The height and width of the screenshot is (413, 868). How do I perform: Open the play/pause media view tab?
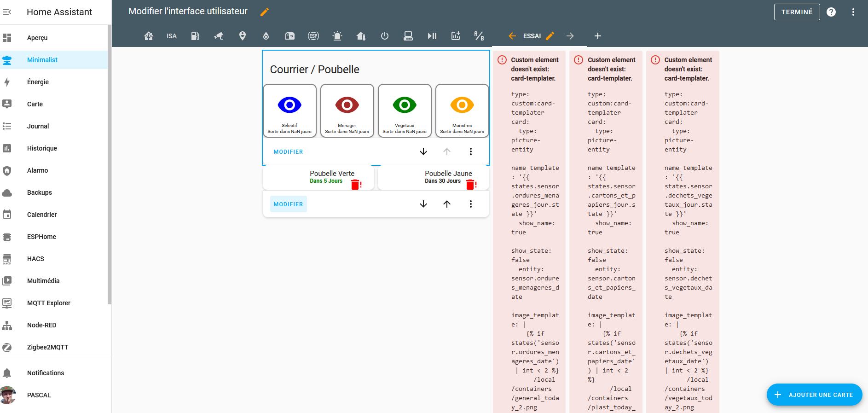(x=432, y=36)
